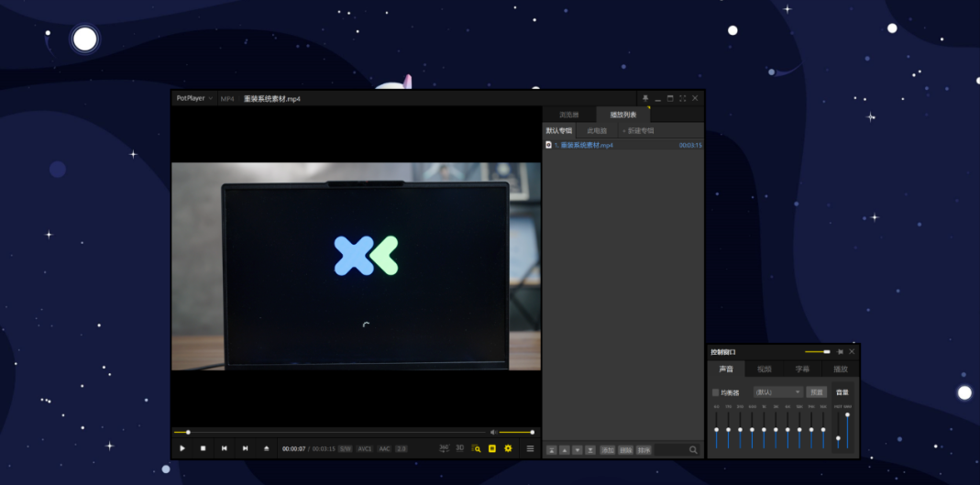Click the 添加 add button in playlist
The image size is (980, 485).
tap(608, 450)
